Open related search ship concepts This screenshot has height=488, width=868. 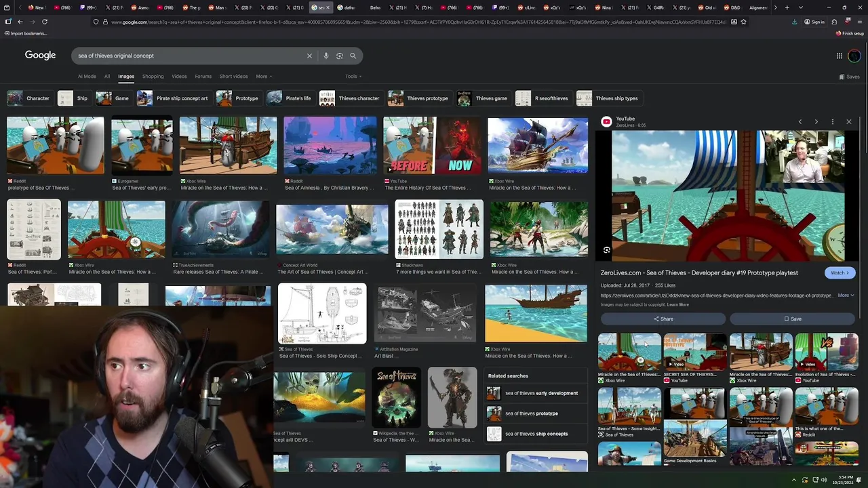point(536,434)
